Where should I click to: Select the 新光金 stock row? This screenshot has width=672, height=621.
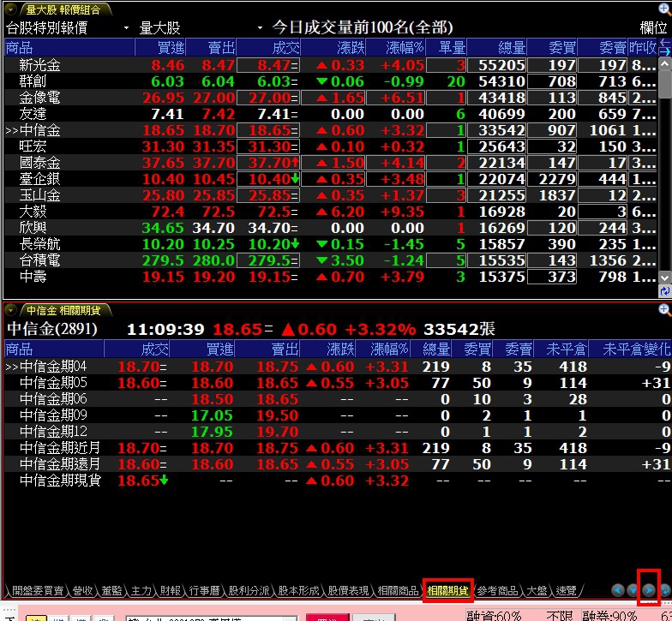[x=331, y=65]
